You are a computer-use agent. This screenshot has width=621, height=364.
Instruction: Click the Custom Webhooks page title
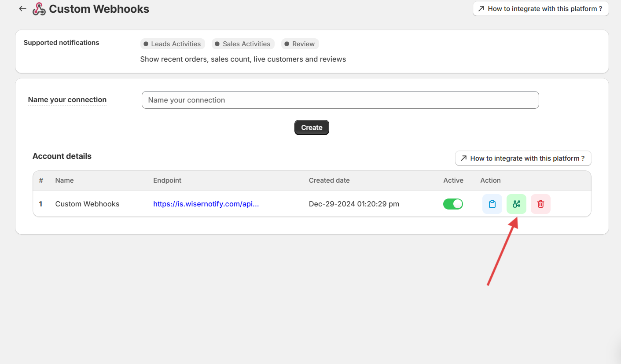click(x=99, y=9)
